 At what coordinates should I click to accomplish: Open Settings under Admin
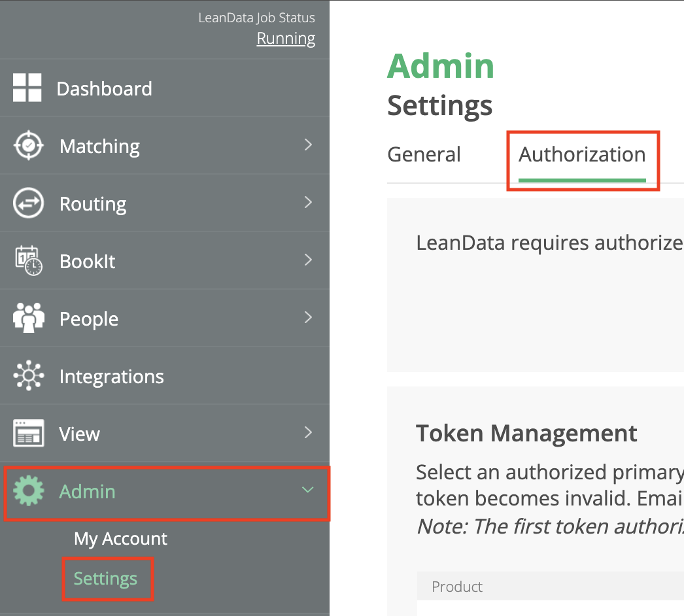[x=105, y=579]
